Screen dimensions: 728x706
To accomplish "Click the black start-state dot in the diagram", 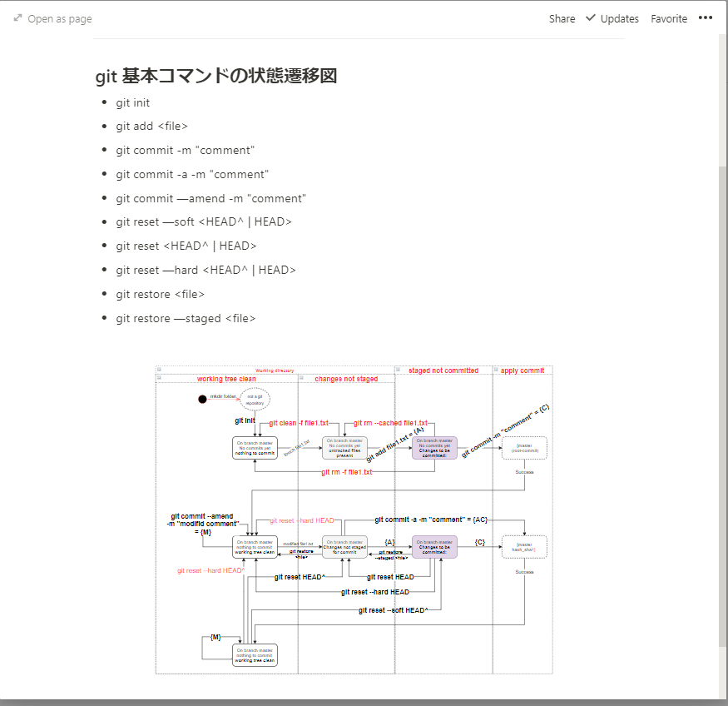I will pyautogui.click(x=202, y=398).
